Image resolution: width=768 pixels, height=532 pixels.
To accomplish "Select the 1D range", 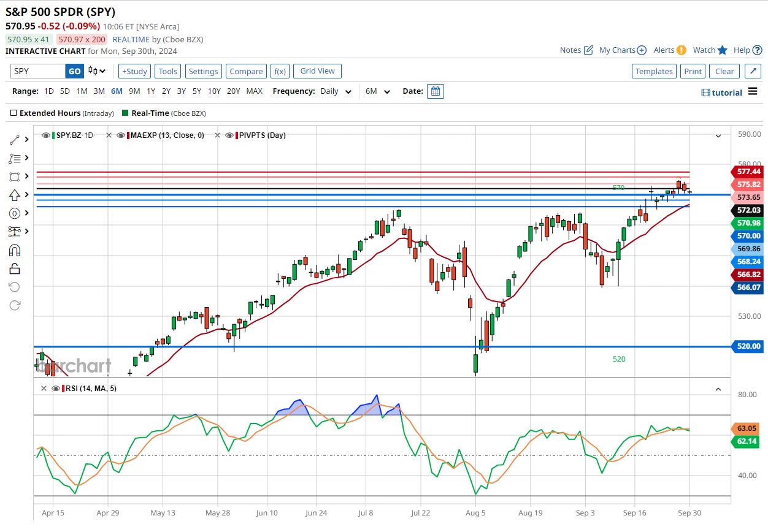I will (49, 91).
